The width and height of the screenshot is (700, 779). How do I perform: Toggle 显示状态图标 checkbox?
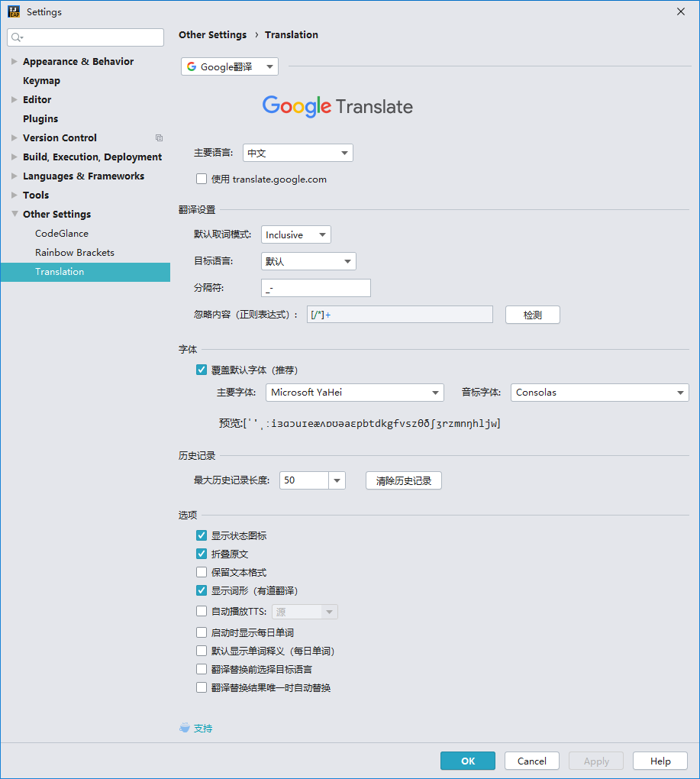pos(202,535)
